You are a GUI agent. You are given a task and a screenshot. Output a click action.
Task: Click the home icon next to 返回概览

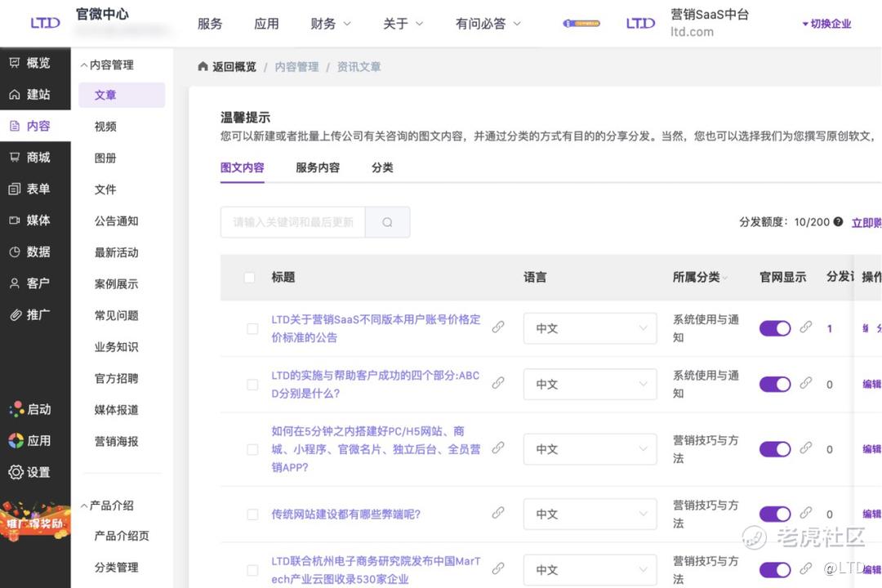[x=203, y=67]
